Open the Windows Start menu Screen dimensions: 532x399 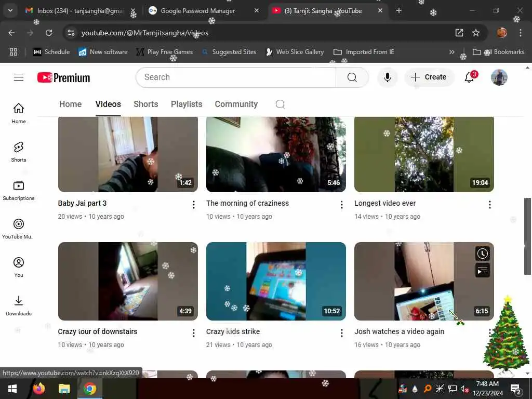[x=12, y=389]
